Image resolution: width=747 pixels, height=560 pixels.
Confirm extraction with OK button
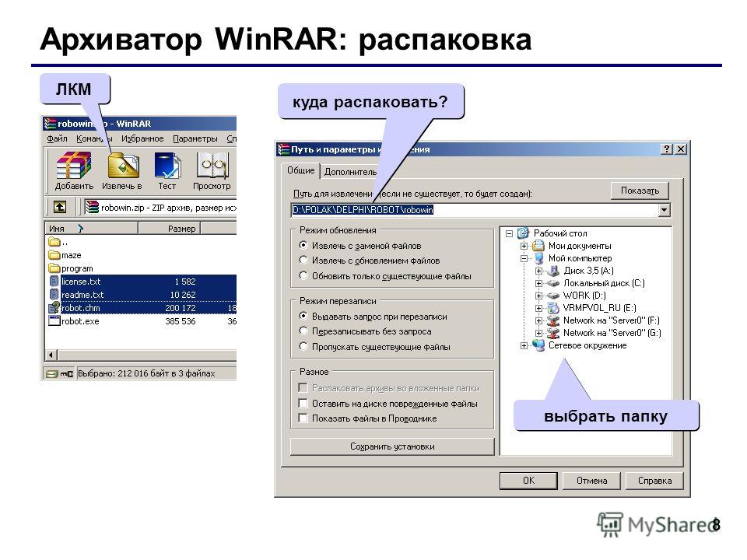pos(528,481)
